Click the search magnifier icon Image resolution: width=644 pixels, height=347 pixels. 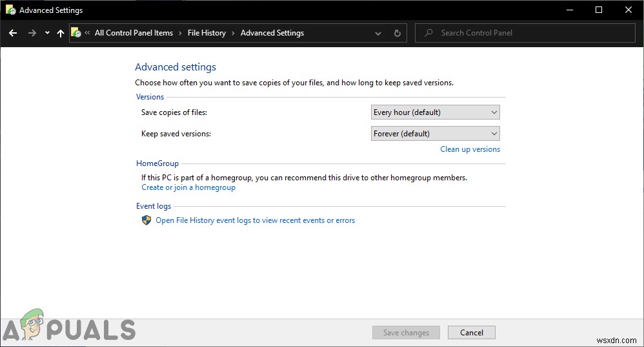[x=428, y=33]
